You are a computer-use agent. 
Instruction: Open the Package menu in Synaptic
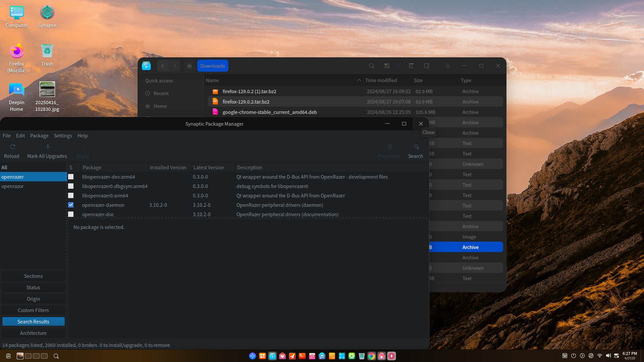tap(39, 136)
